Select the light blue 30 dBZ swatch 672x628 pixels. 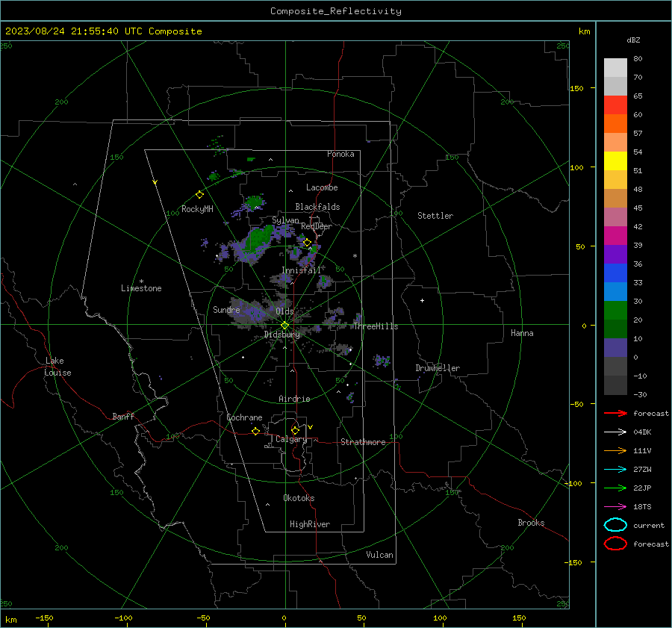point(615,291)
